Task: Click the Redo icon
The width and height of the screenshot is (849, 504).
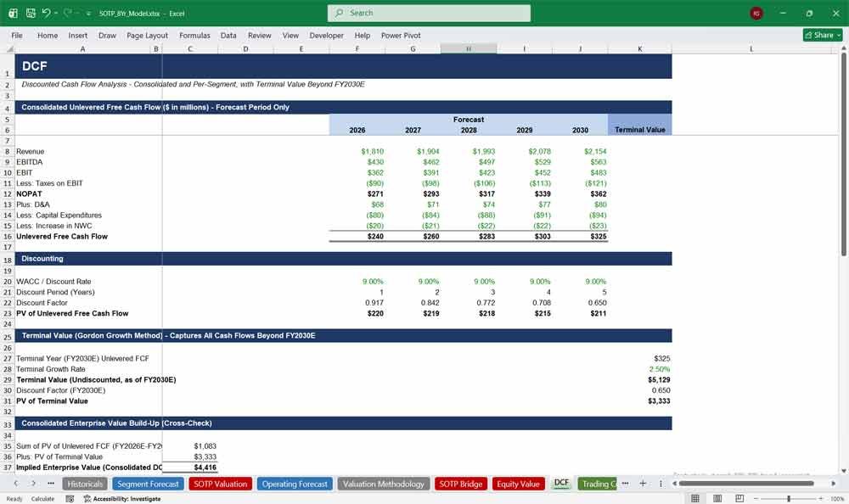Action: point(68,13)
